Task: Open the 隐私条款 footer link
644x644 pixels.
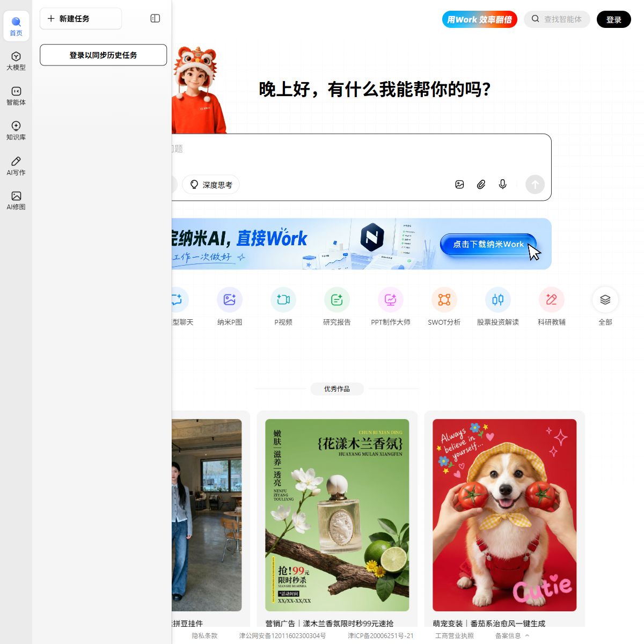Action: (204, 635)
